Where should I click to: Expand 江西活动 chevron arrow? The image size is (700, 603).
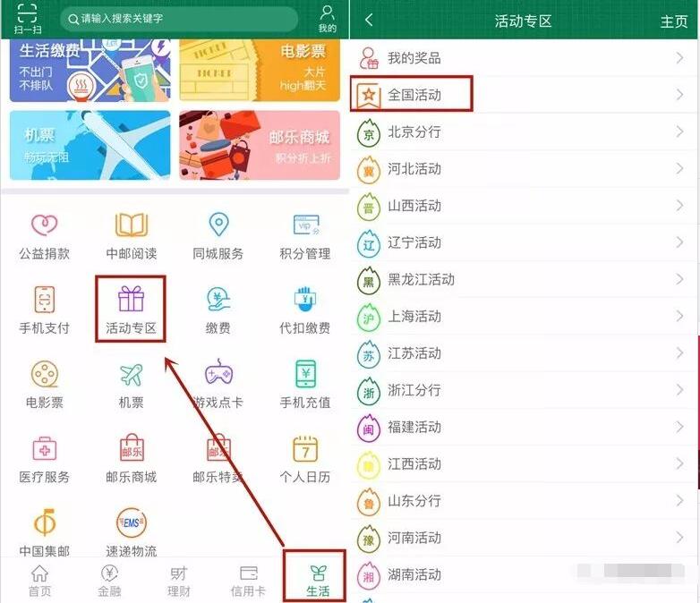[x=679, y=463]
